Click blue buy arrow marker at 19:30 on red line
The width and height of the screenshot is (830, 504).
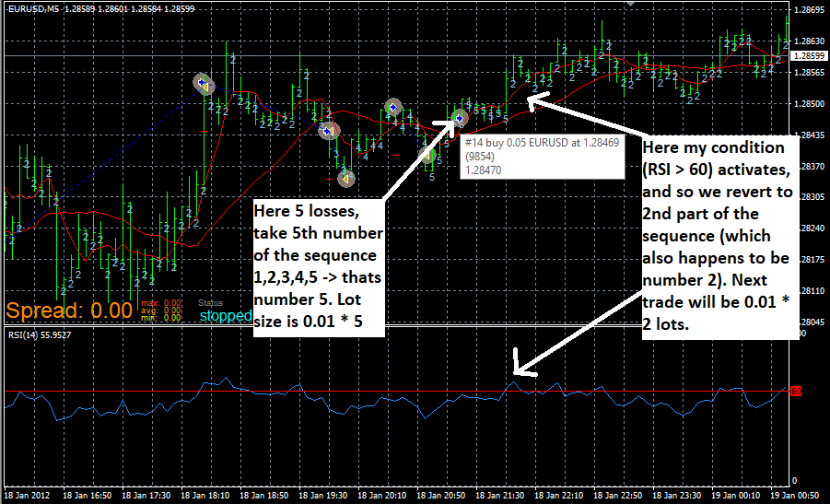(x=328, y=130)
